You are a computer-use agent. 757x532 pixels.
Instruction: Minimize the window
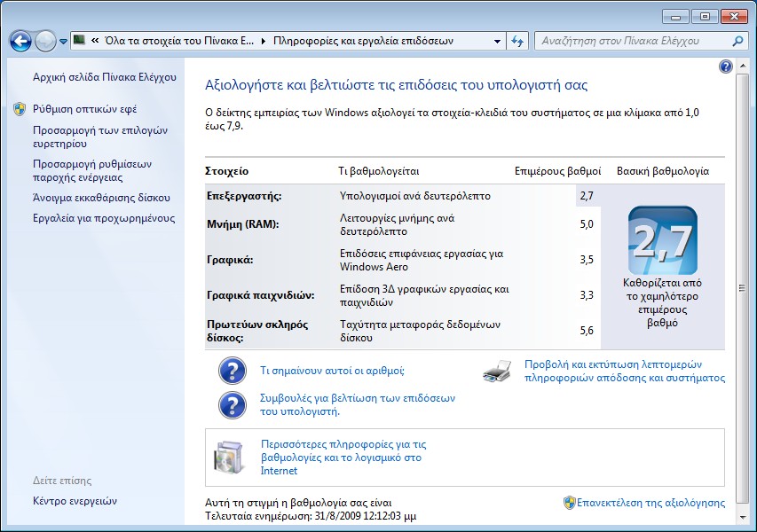pos(675,17)
